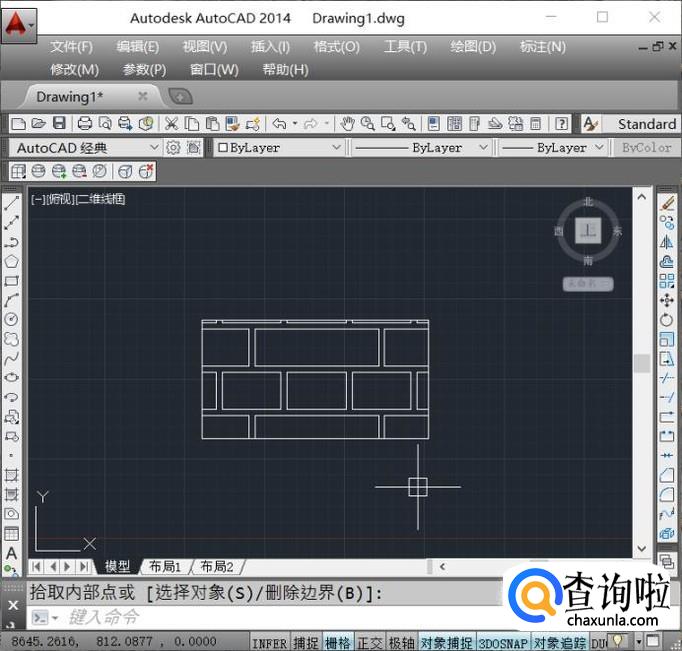Click the Erase tool in the modify toolbar
Viewport: 682px width, 651px height.
click(x=667, y=203)
